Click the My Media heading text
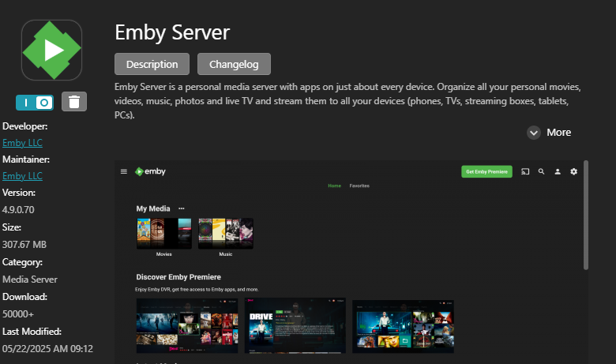The height and width of the screenshot is (364, 616). pyautogui.click(x=153, y=208)
